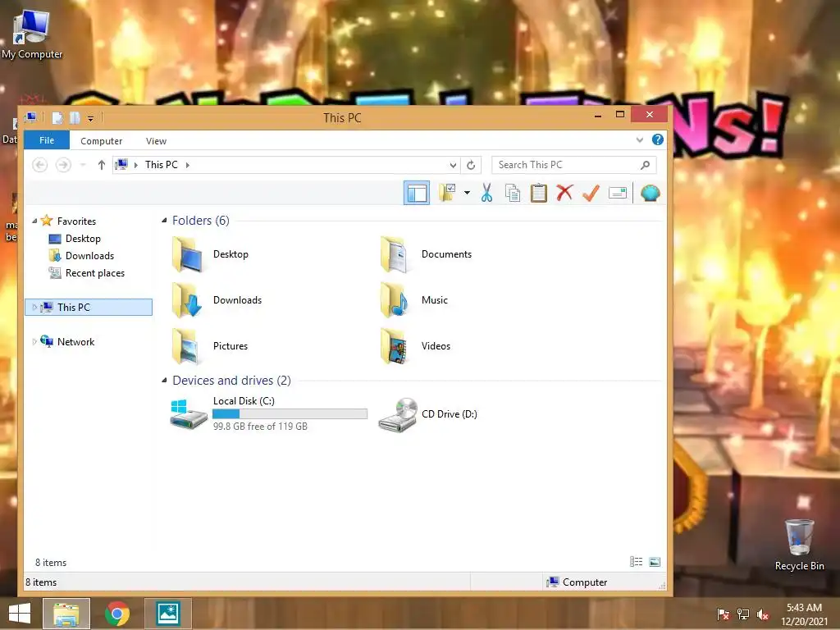The width and height of the screenshot is (840, 630).
Task: Expand the chevron after This PC breadcrumb
Action: (188, 164)
